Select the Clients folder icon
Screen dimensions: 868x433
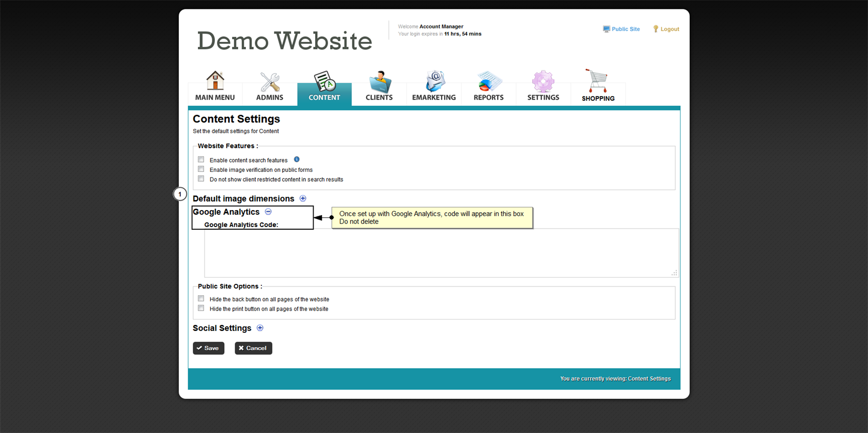pyautogui.click(x=379, y=82)
